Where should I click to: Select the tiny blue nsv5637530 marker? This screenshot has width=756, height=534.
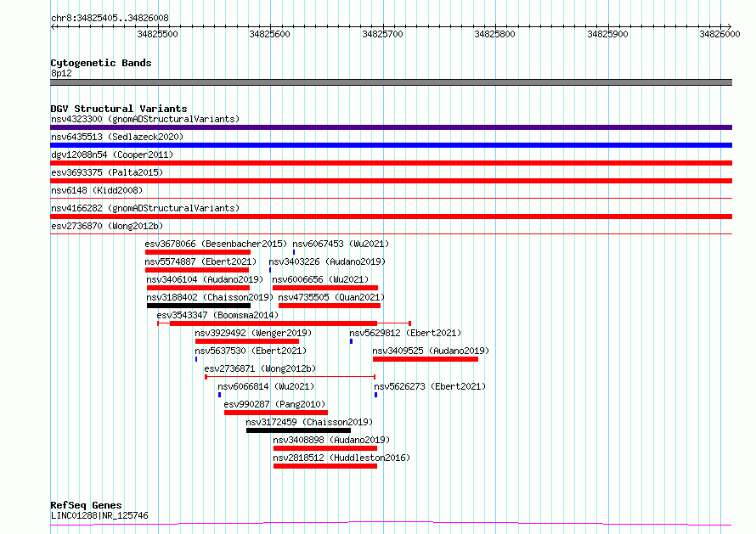click(x=196, y=359)
